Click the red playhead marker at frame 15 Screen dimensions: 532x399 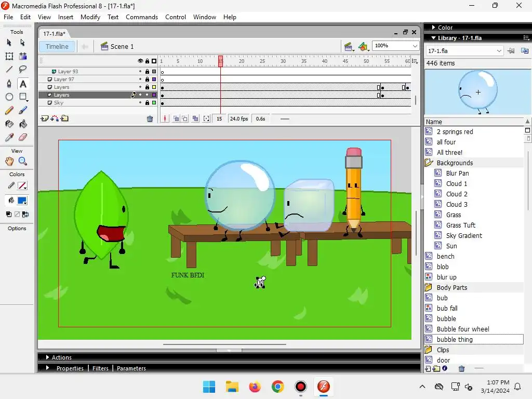220,61
